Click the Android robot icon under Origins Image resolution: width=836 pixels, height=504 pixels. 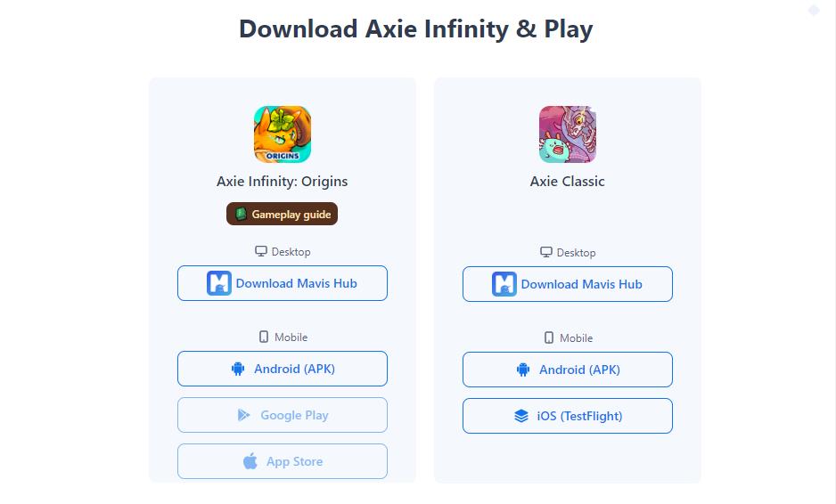click(238, 369)
